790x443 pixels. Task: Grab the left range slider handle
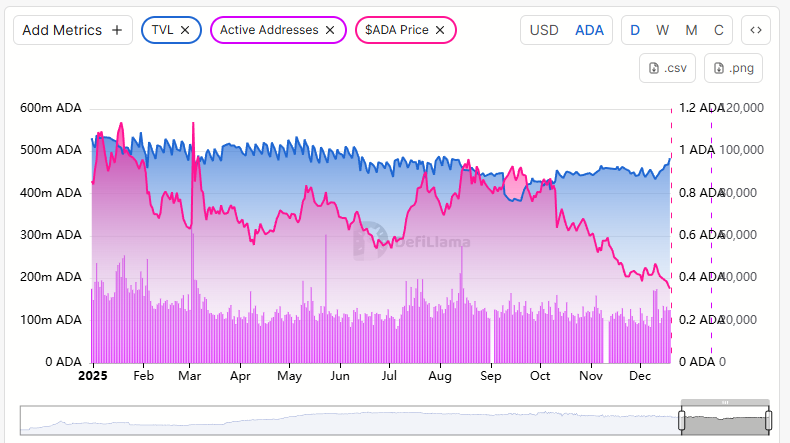tap(685, 420)
